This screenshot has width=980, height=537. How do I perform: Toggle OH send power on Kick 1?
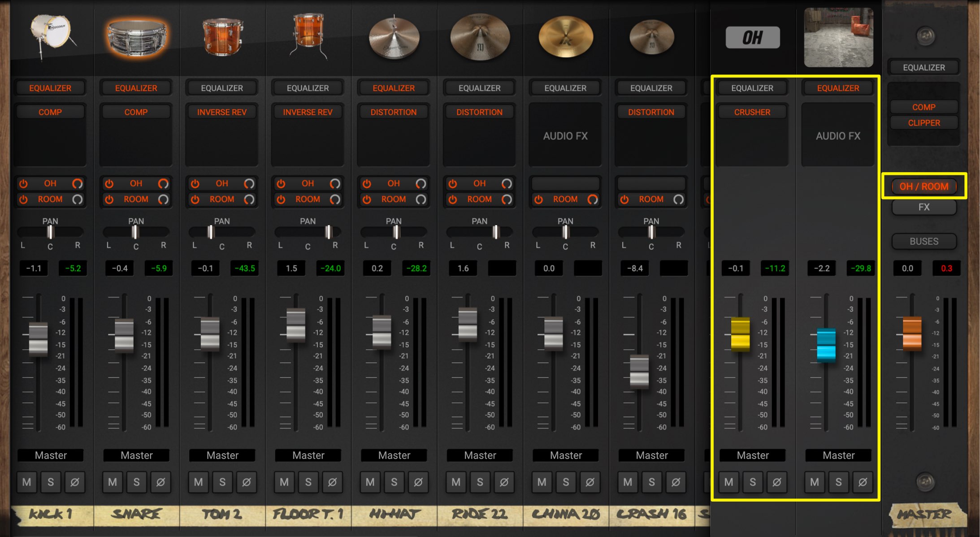coord(24,183)
